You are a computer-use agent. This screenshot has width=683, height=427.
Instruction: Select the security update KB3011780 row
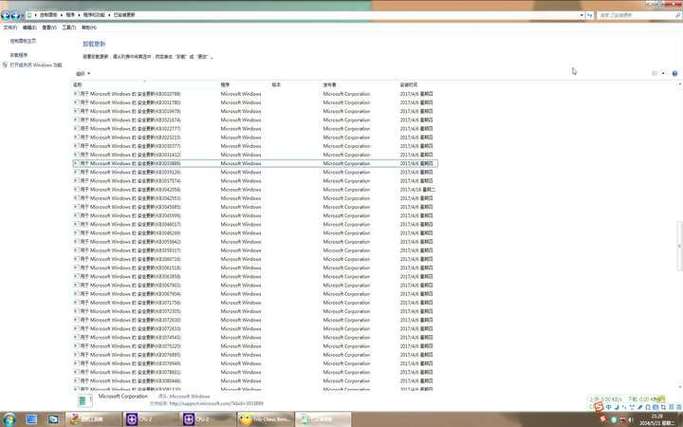[x=255, y=102]
